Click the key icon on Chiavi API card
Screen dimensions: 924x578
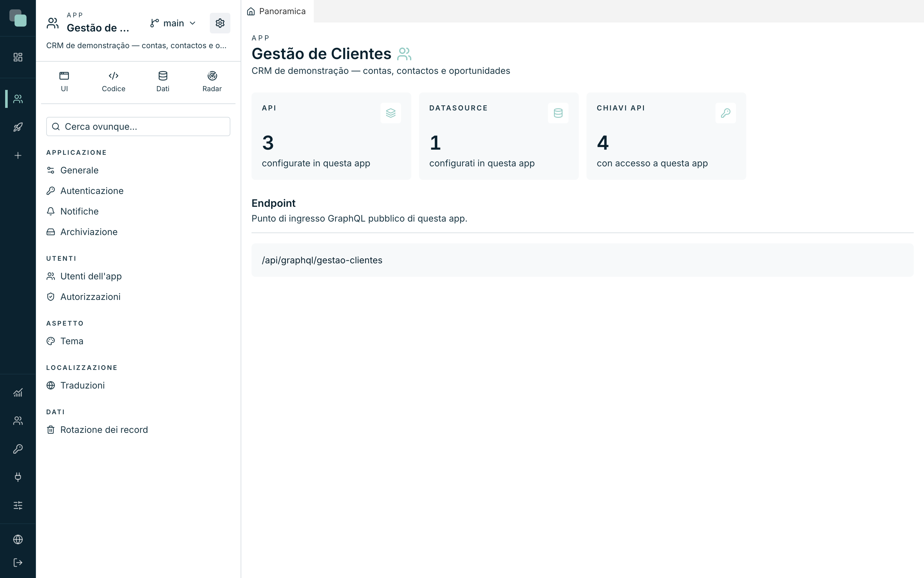click(725, 113)
